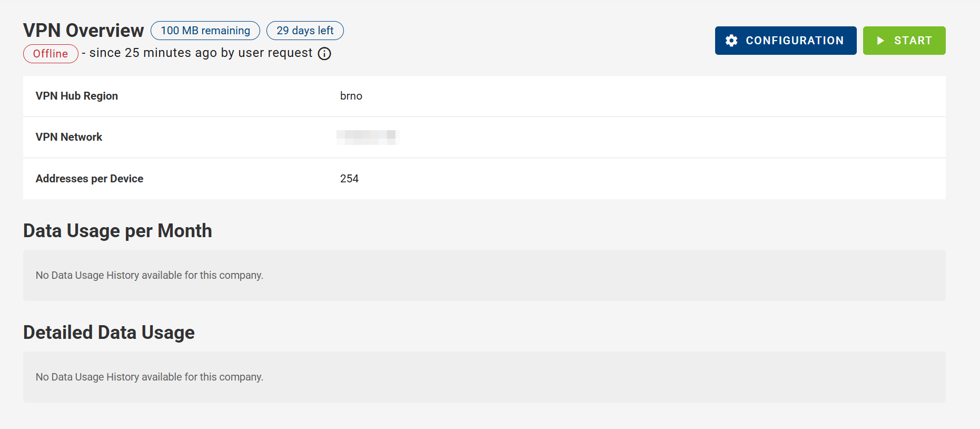Screen dimensions: 980x429
Task: Click the Detailed Data Usage heading
Action: pyautogui.click(x=109, y=333)
